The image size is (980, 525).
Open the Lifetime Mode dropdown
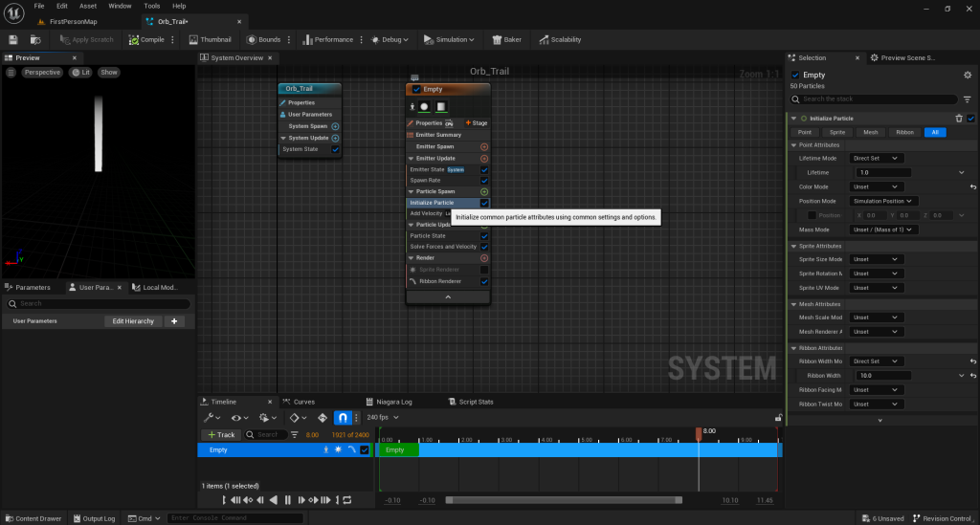coord(877,158)
